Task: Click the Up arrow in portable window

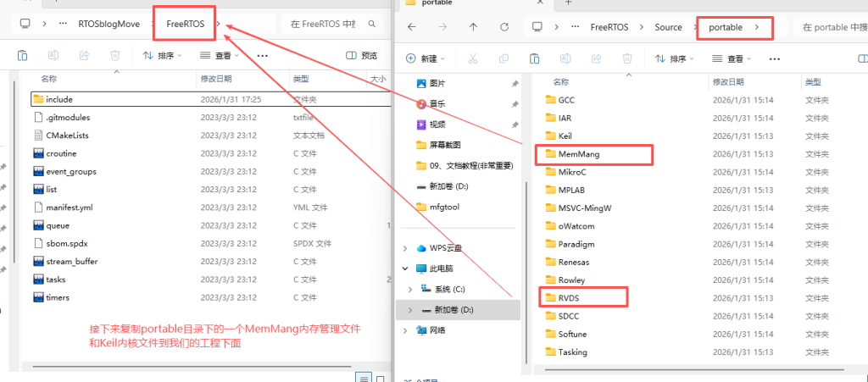Action: tap(473, 27)
